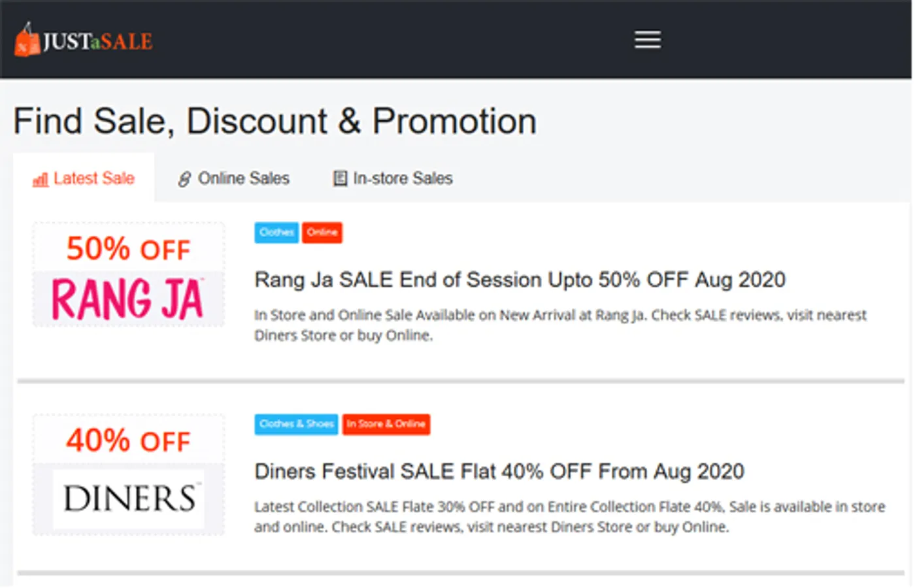Switch to the Latest Sale tab

coord(93,178)
